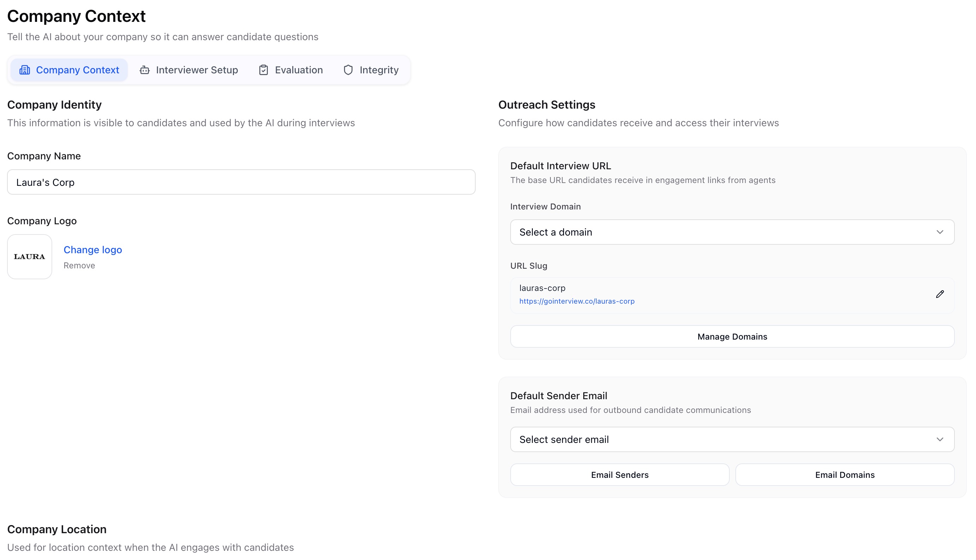Click the robot icon for Interviewer Setup
The image size is (976, 560).
[145, 70]
